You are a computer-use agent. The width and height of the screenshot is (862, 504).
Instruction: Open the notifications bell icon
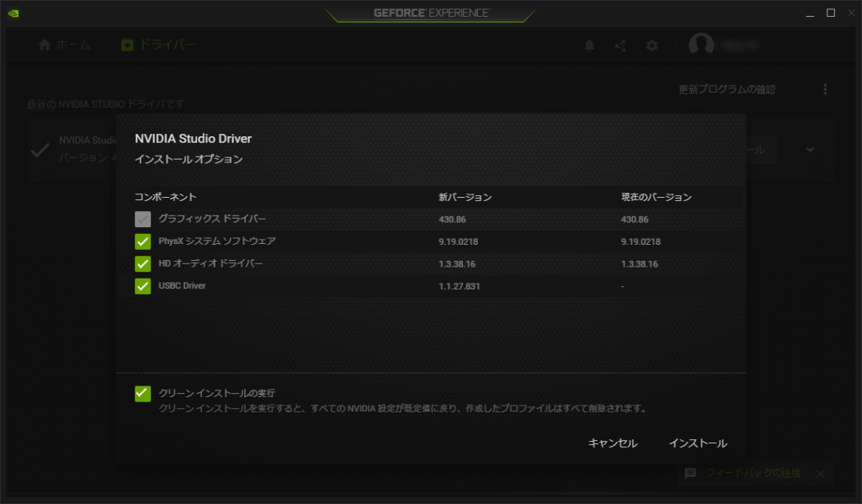[589, 45]
